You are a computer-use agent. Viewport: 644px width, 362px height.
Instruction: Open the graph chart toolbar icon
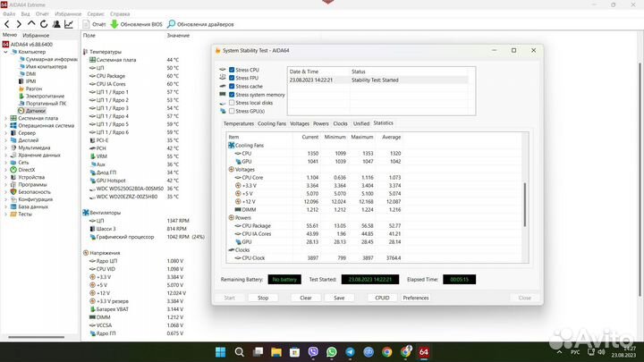[69, 24]
